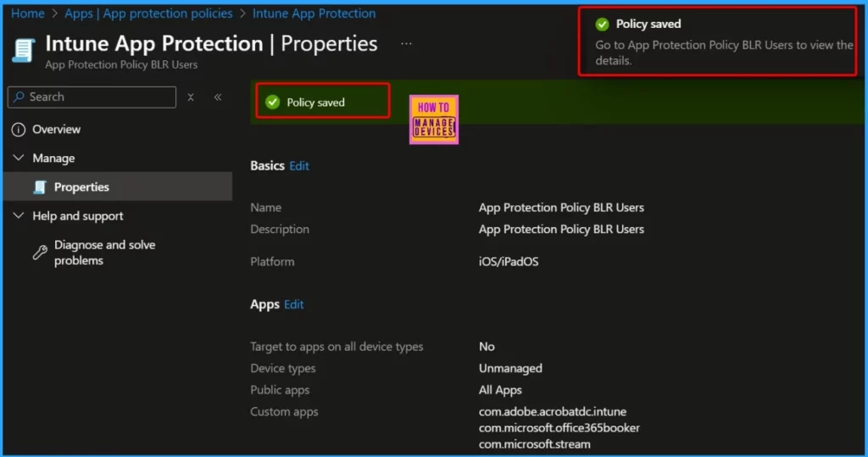Viewport: 868px width, 457px height.
Task: Select com.microsoft.stream custom app
Action: pos(534,443)
